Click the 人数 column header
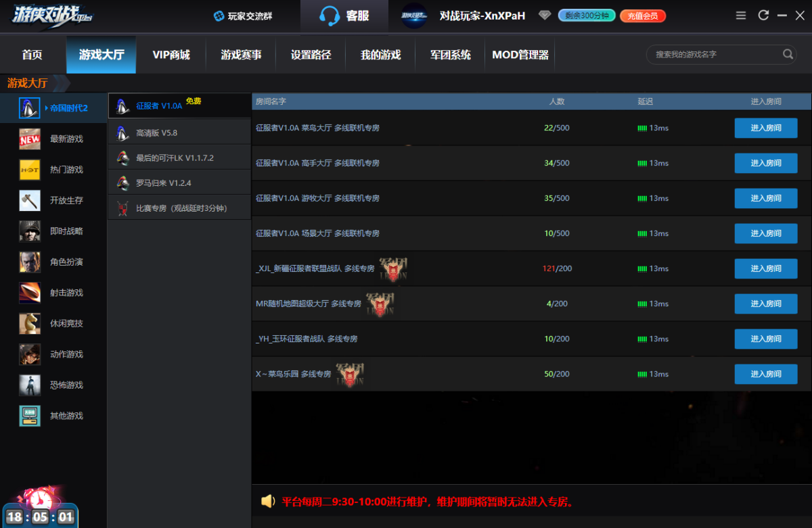This screenshot has height=528, width=812. (x=557, y=101)
